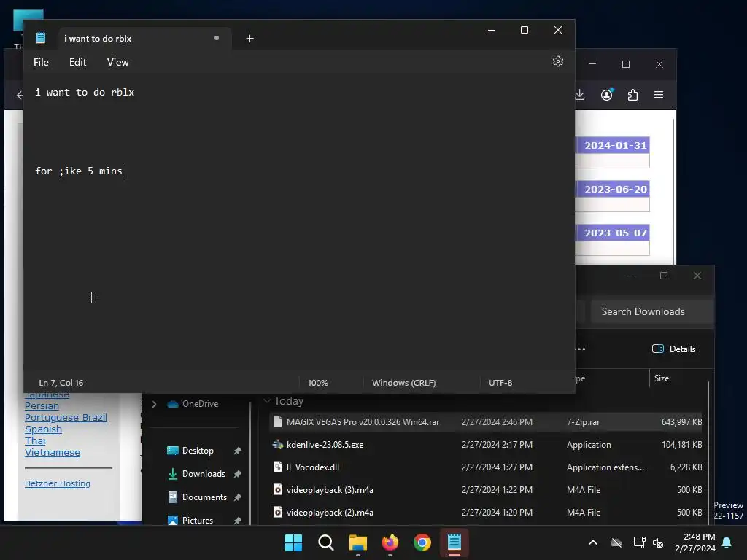
Task: Expand the OneDrive tree node
Action: pyautogui.click(x=154, y=404)
